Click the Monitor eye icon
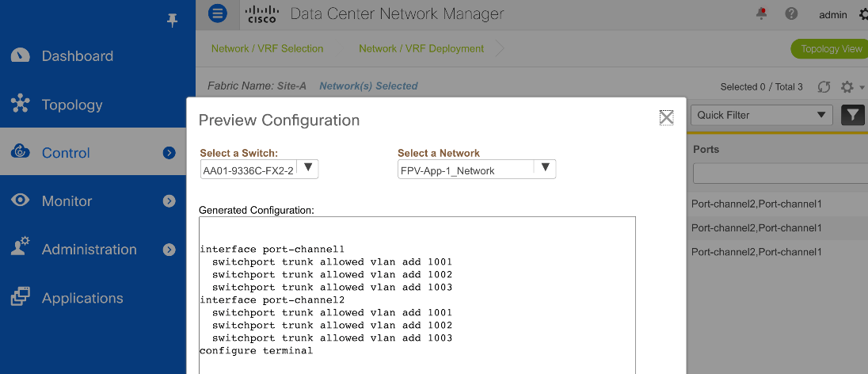The image size is (868, 374). coord(21,200)
